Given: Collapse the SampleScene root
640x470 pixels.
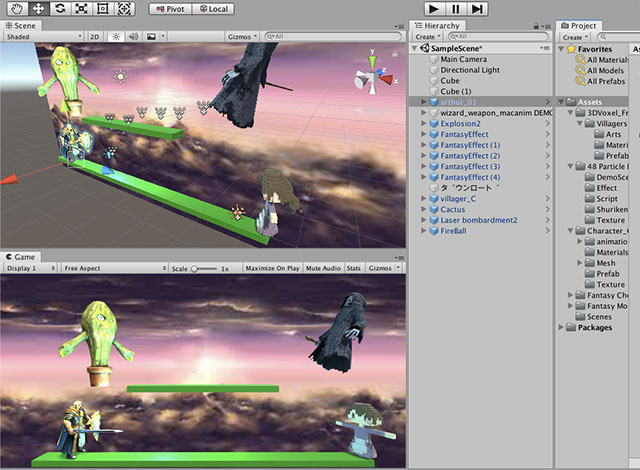Looking at the screenshot, I should [x=414, y=48].
